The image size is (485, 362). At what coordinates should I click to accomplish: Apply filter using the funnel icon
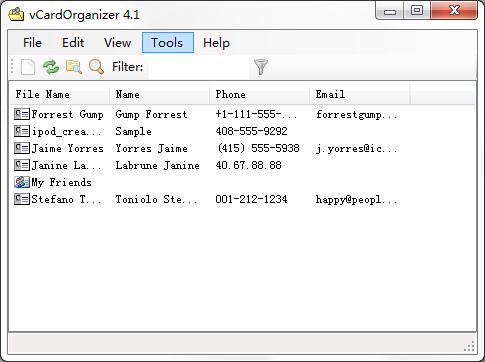[x=261, y=67]
